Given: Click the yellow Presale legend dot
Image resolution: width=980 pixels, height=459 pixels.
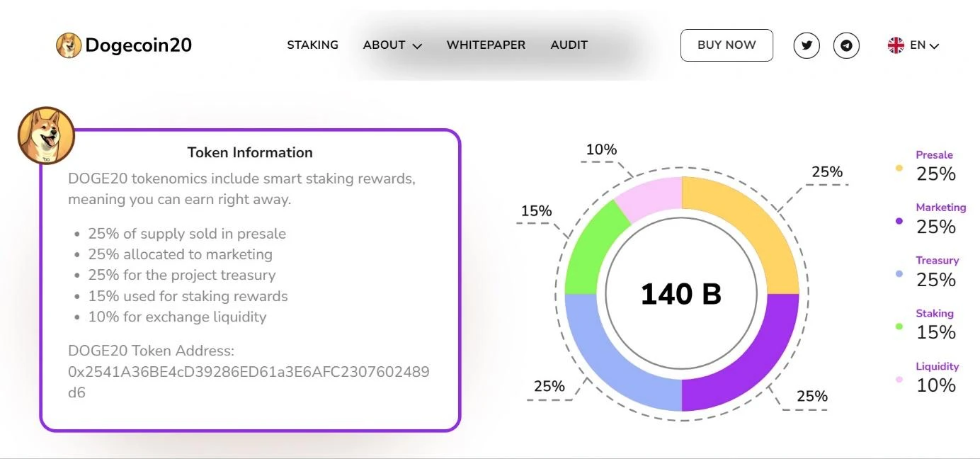Looking at the screenshot, I should point(899,168).
